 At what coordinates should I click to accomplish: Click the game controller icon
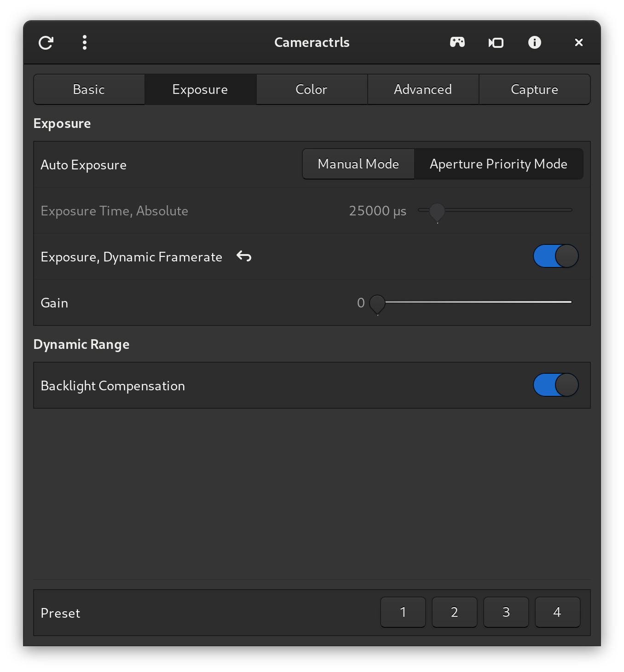click(457, 43)
